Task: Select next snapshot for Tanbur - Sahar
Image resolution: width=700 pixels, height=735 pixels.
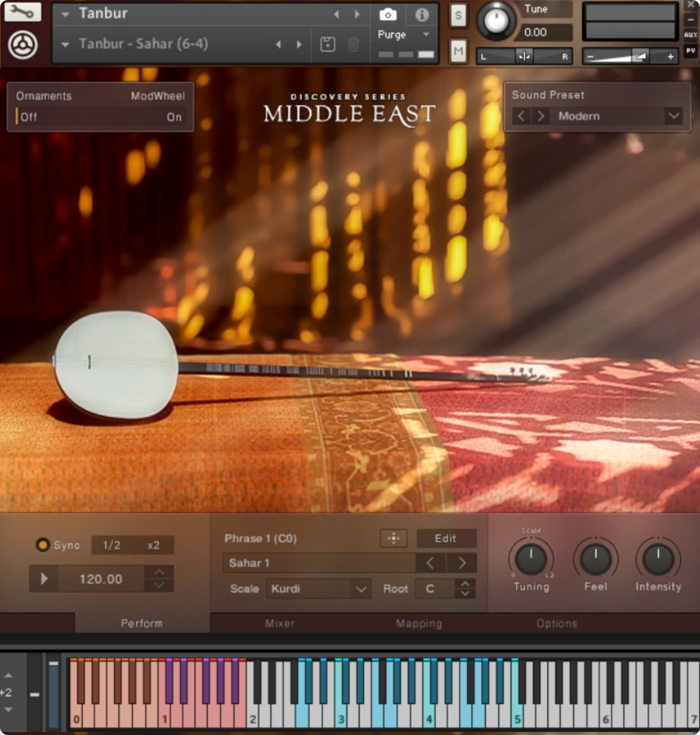Action: pyautogui.click(x=299, y=45)
